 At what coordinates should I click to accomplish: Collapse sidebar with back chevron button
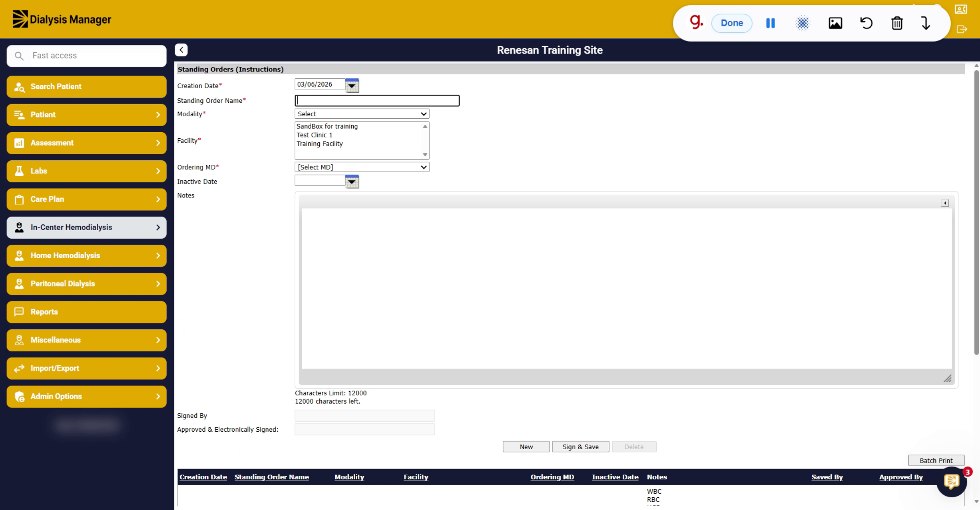tap(181, 50)
